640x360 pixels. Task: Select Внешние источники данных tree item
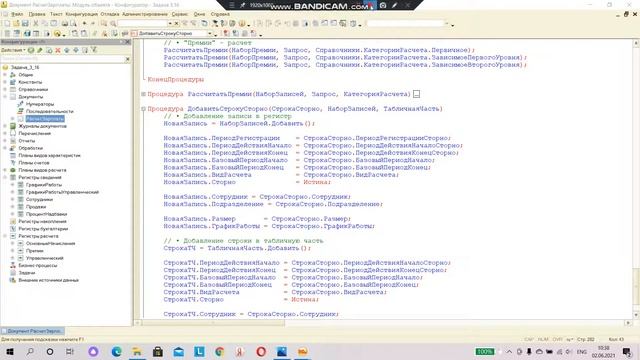(49, 280)
